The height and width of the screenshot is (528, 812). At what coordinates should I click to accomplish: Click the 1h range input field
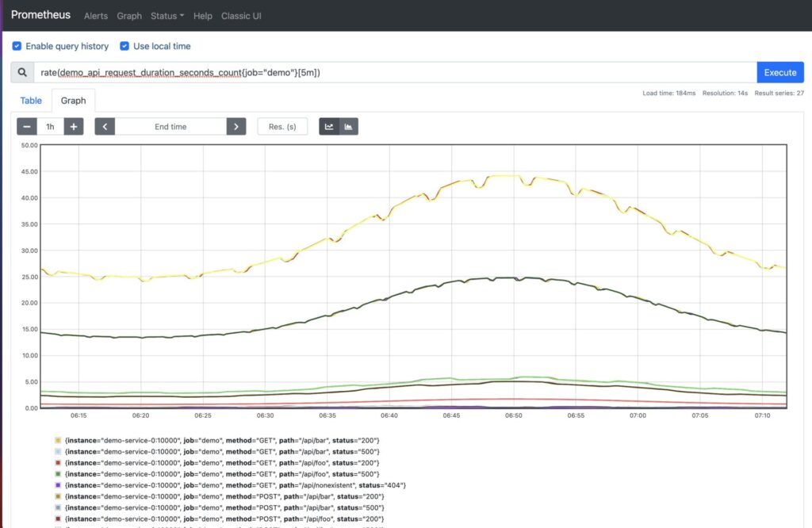[x=50, y=126]
